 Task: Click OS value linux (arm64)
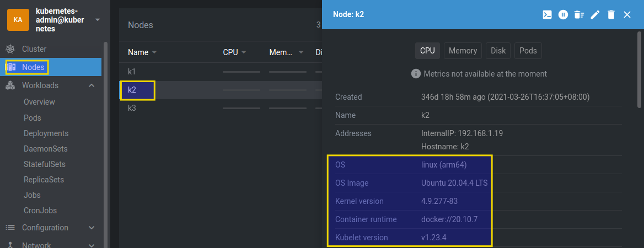[x=444, y=165]
